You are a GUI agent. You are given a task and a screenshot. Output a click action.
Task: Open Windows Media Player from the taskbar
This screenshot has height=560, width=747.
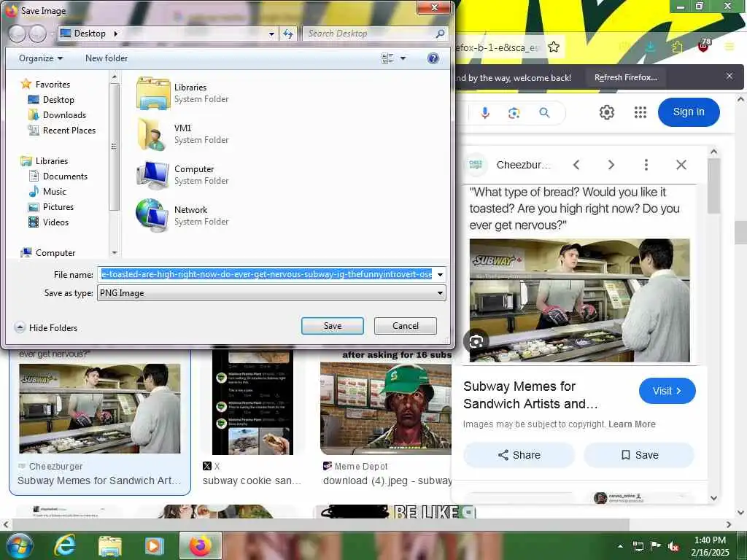[x=154, y=545]
